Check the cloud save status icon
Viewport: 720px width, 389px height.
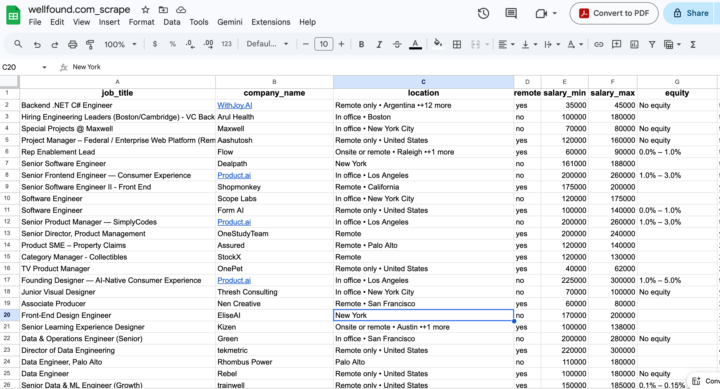click(x=181, y=10)
